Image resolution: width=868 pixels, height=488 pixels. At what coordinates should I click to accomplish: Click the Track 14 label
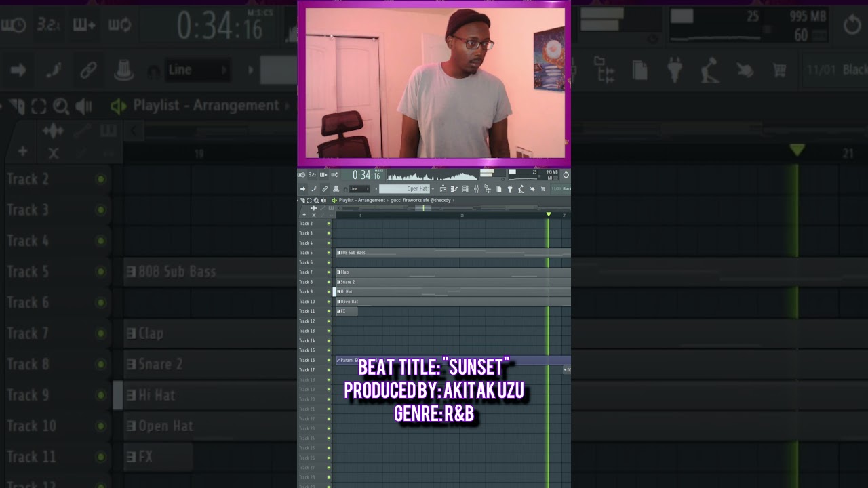pos(307,340)
